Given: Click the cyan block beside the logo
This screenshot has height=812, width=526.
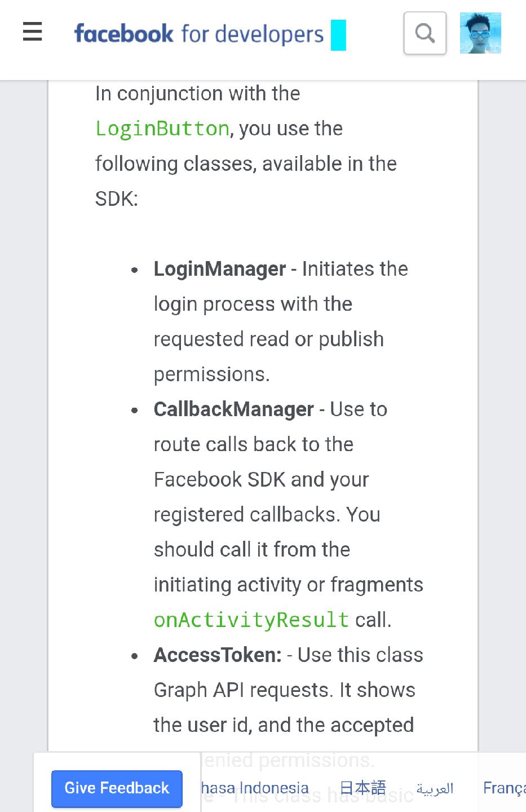Looking at the screenshot, I should [x=338, y=35].
